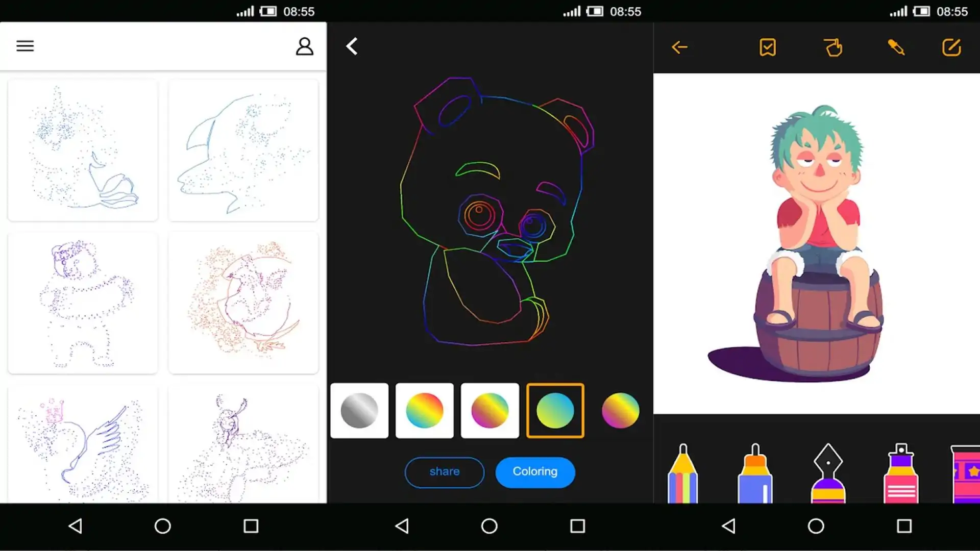Click the orange edit pencil-square icon
This screenshot has width=980, height=551.
[951, 47]
